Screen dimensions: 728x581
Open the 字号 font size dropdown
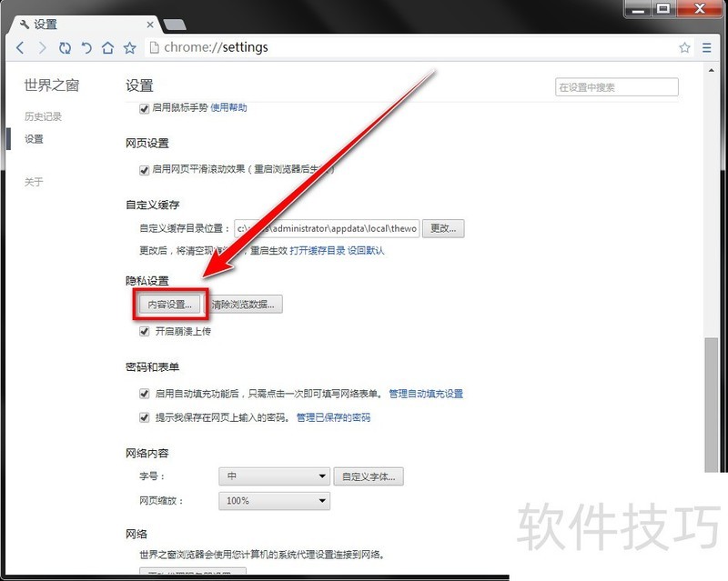pyautogui.click(x=274, y=476)
